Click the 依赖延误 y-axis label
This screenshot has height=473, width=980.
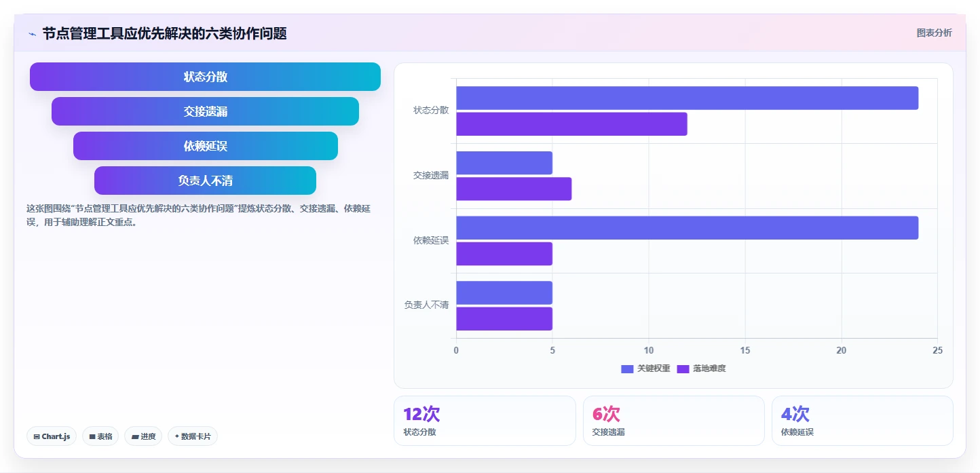[431, 241]
